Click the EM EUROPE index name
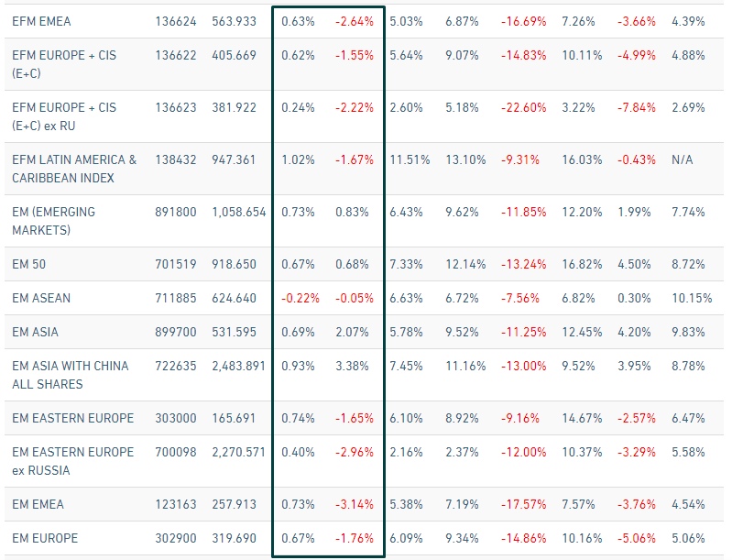The height and width of the screenshot is (560, 732). click(45, 538)
